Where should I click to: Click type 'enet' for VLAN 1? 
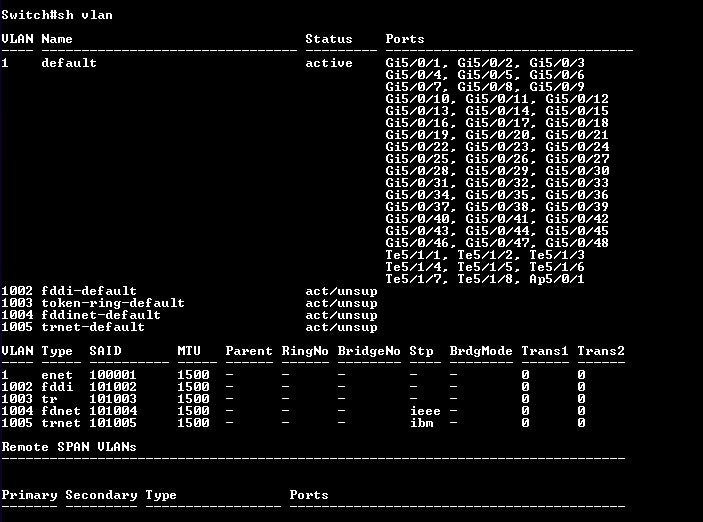click(x=56, y=375)
